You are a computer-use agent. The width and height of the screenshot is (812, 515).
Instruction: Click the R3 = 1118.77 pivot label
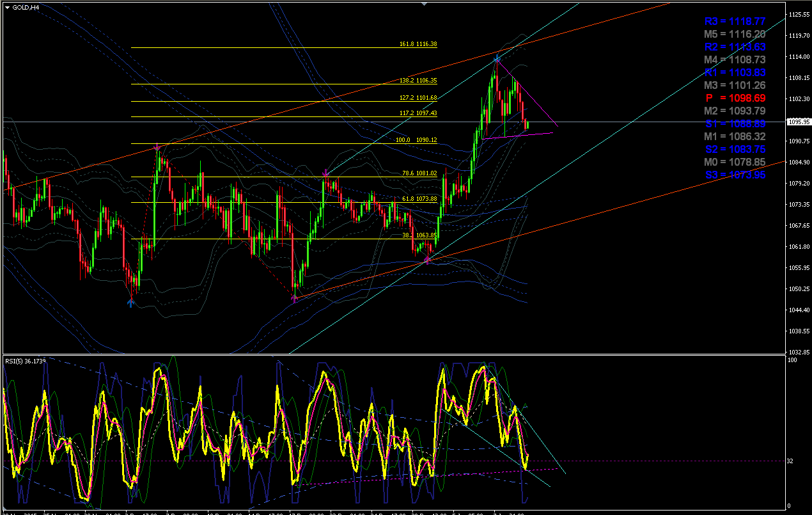[x=735, y=22]
